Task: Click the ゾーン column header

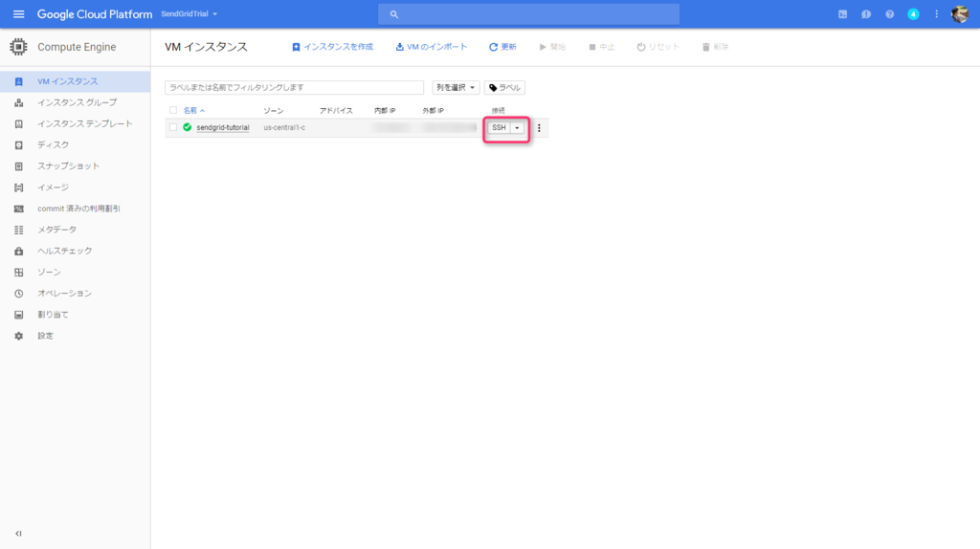Action: click(273, 111)
